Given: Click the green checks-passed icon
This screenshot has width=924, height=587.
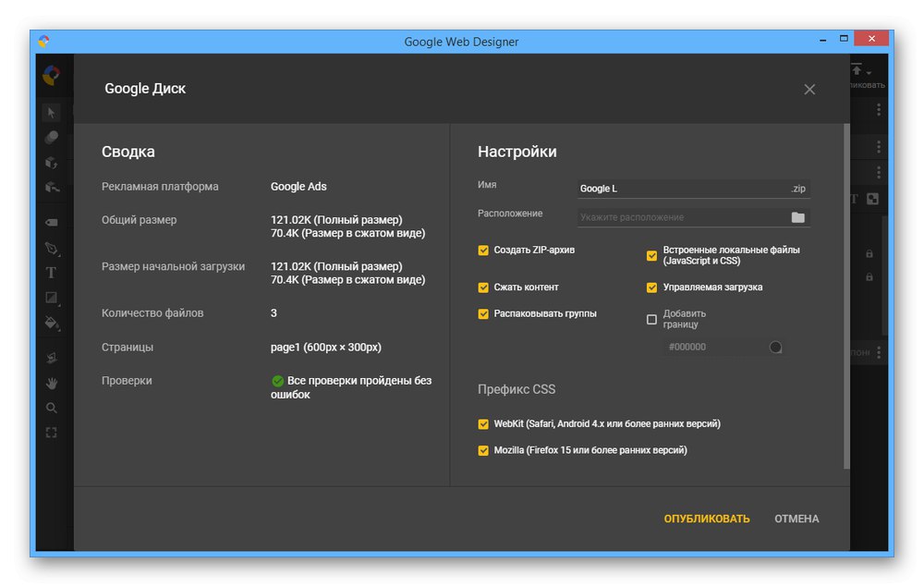Looking at the screenshot, I should point(277,381).
